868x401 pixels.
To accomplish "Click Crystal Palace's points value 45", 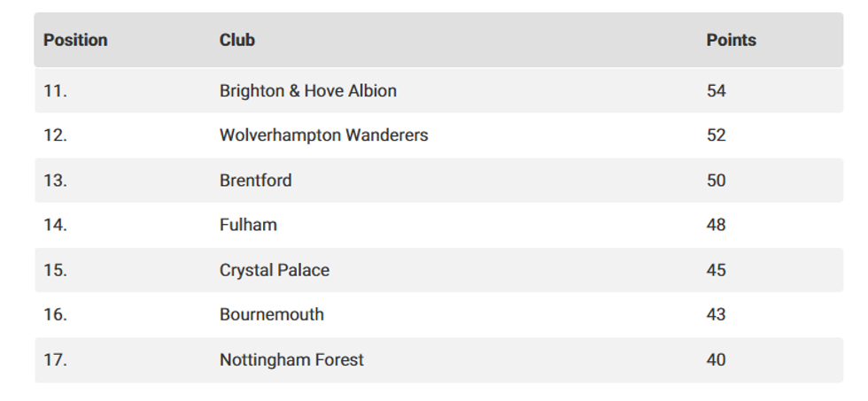I will (716, 270).
